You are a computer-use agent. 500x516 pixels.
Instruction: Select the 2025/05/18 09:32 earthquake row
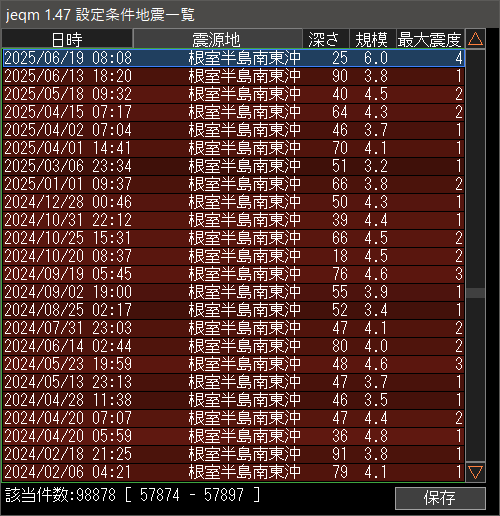(x=233, y=94)
